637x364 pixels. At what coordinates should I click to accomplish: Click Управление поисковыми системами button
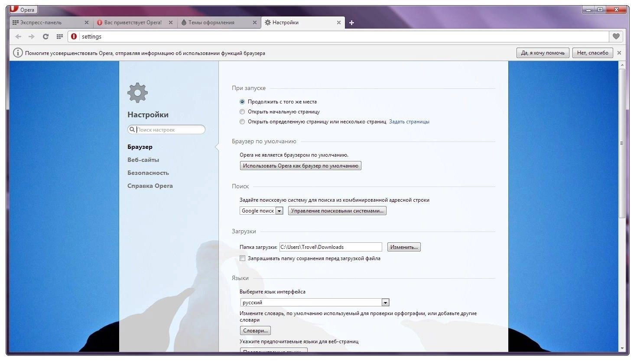tap(337, 211)
